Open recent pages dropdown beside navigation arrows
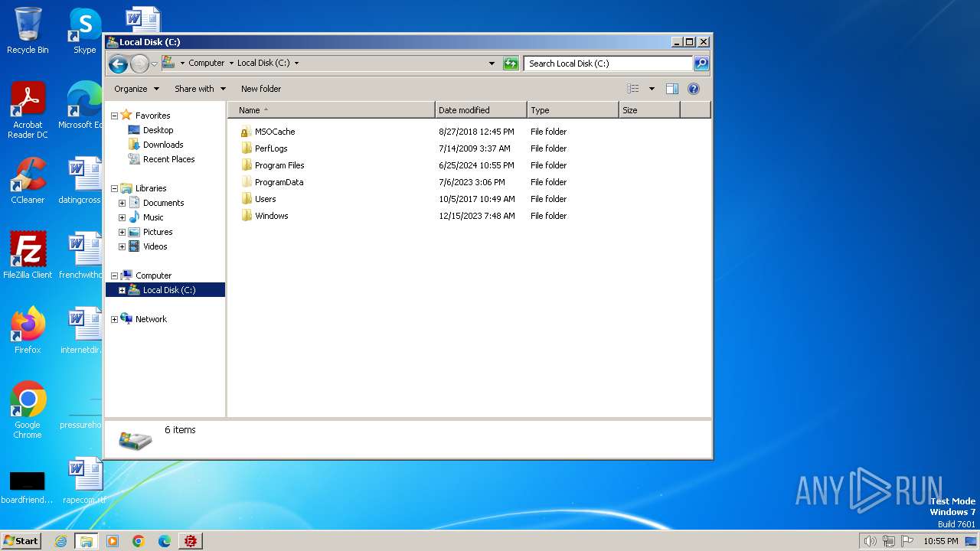This screenshot has width=980, height=551. tap(154, 64)
